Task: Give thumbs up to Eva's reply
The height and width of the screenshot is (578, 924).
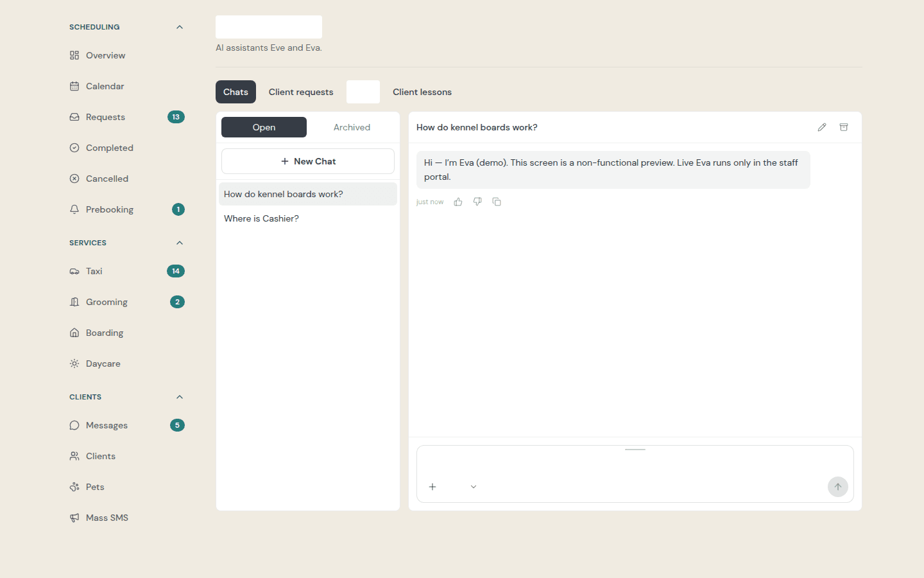Action: 458,202
